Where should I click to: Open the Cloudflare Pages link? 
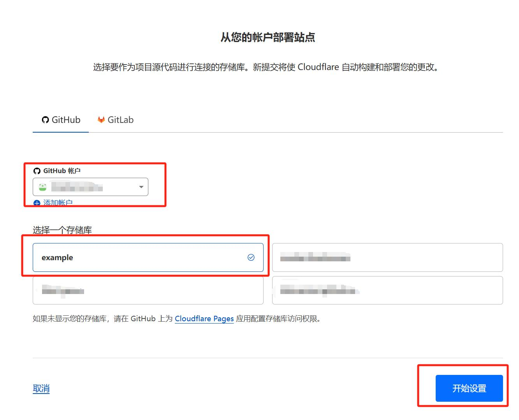click(x=204, y=319)
